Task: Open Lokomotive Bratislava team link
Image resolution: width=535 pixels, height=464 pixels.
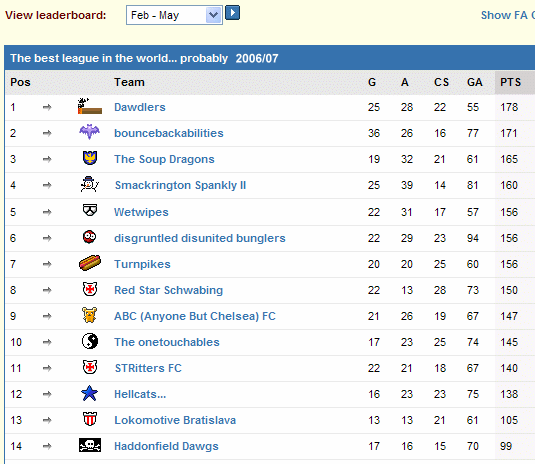Action: [x=175, y=420]
